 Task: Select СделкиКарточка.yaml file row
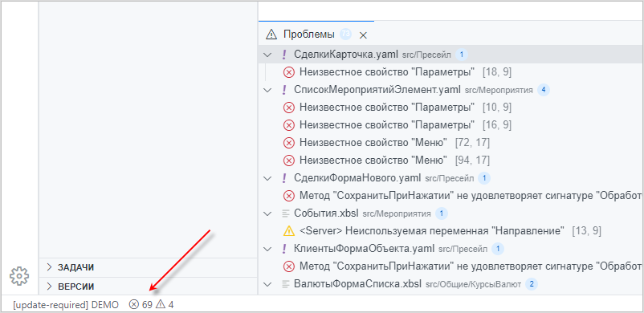click(x=450, y=55)
